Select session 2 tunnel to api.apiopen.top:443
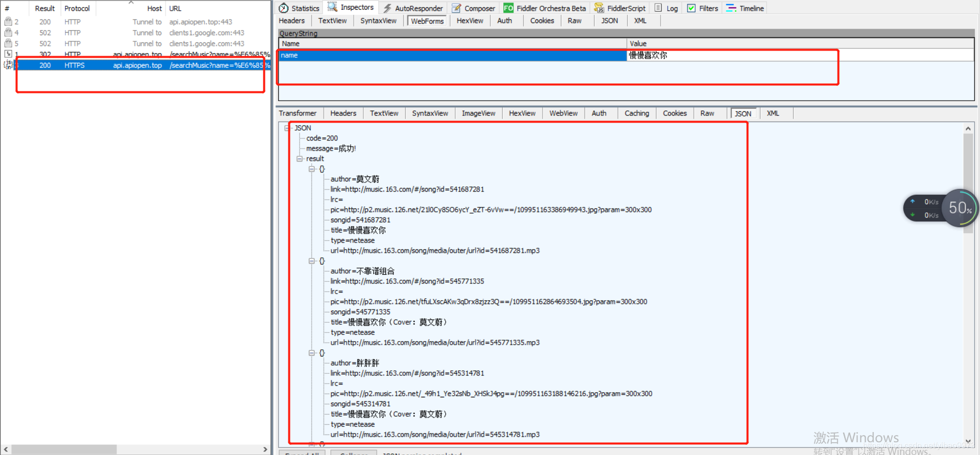The image size is (980, 455). pyautogui.click(x=135, y=21)
